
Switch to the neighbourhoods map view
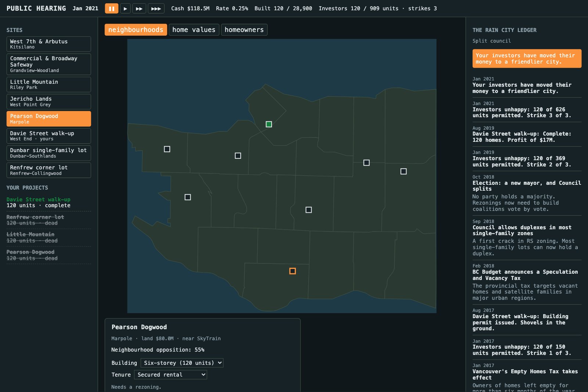136,30
